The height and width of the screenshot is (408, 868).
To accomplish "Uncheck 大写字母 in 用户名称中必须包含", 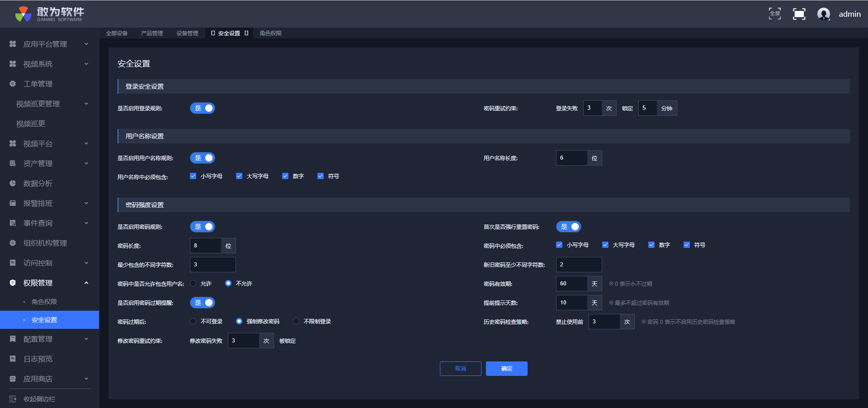I will (239, 176).
